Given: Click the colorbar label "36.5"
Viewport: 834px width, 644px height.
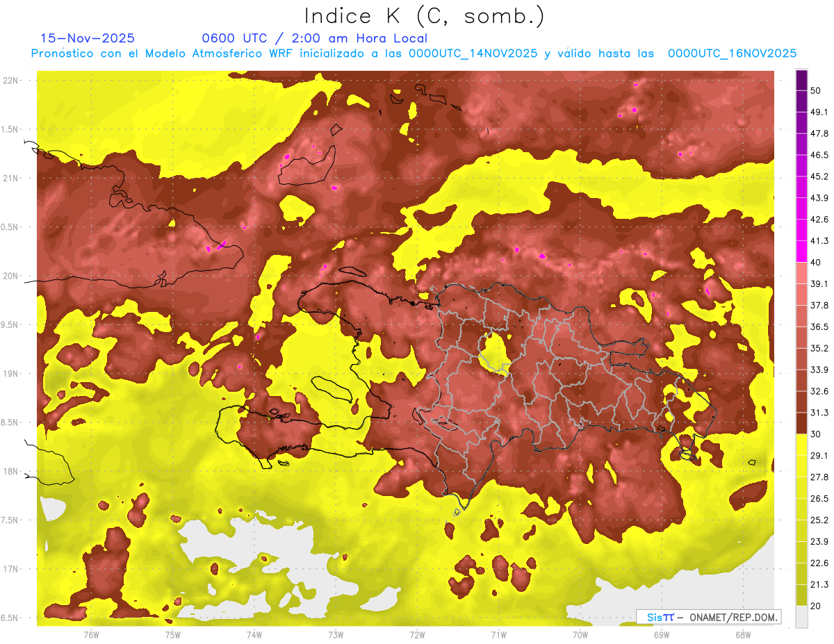Looking at the screenshot, I should (819, 327).
